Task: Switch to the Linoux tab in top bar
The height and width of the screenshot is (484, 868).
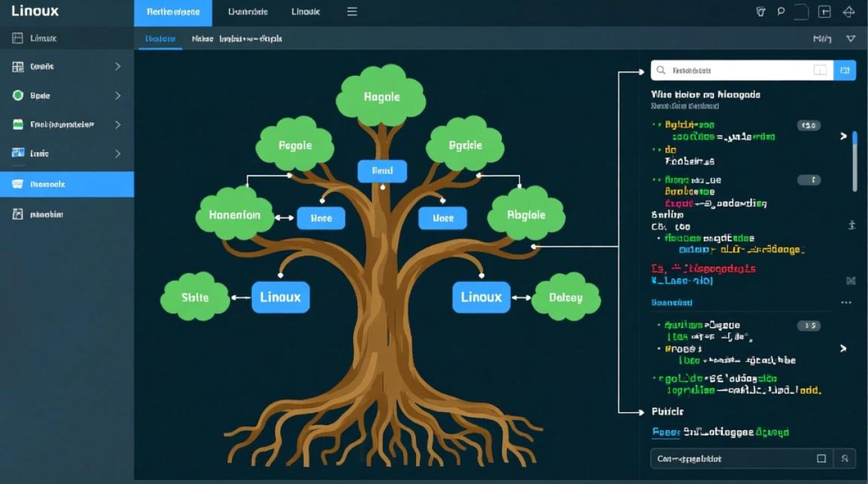Action: click(x=305, y=12)
